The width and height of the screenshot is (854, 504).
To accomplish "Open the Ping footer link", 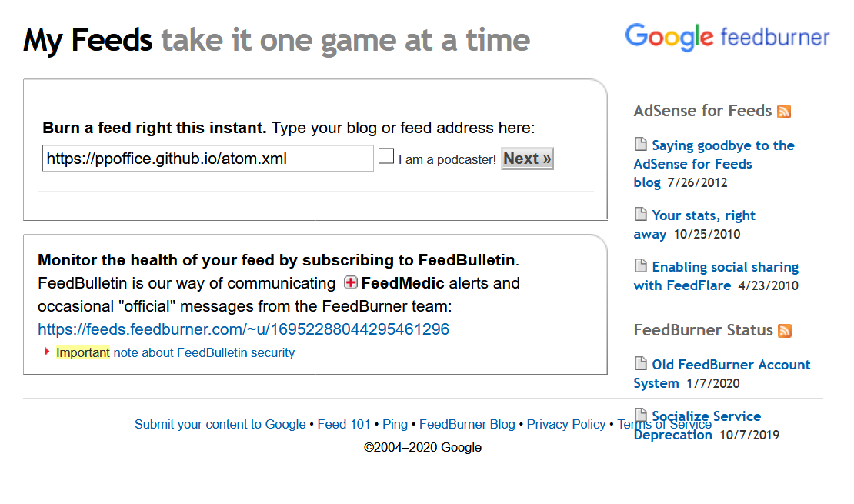I will click(x=395, y=424).
